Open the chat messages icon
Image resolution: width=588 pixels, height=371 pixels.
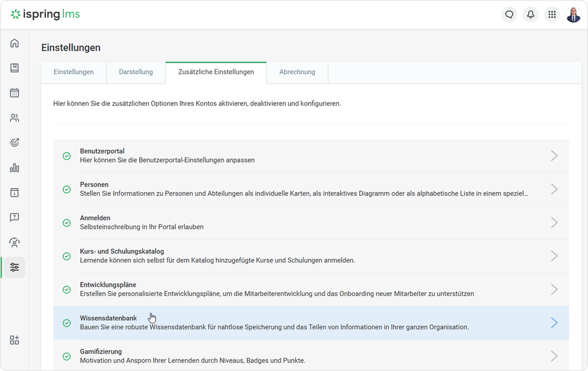tap(509, 15)
